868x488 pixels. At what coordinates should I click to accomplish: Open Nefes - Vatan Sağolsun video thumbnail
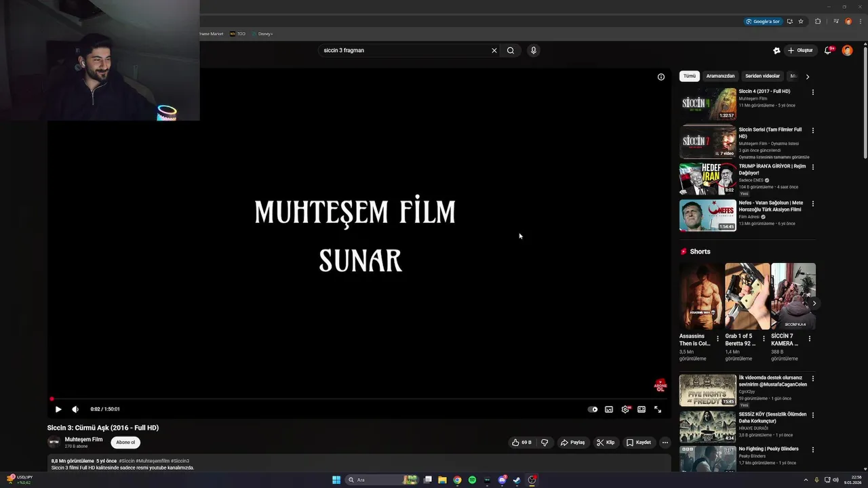click(708, 215)
